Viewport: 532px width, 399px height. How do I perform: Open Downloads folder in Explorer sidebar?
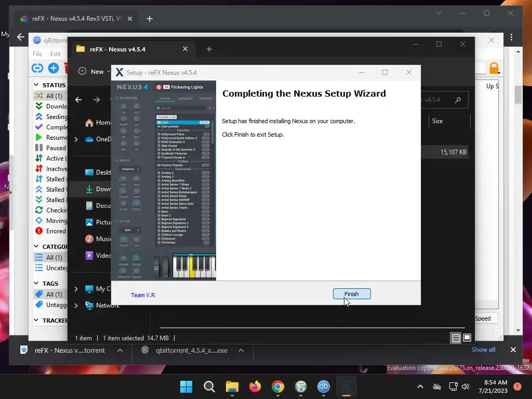pyautogui.click(x=99, y=189)
